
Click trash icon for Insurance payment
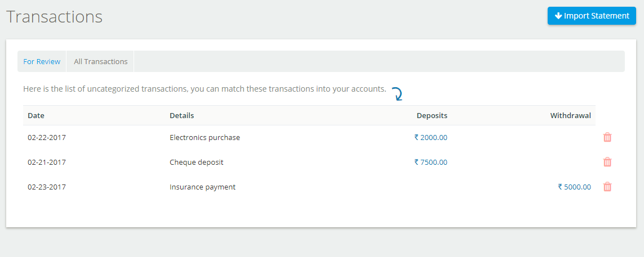(x=607, y=187)
